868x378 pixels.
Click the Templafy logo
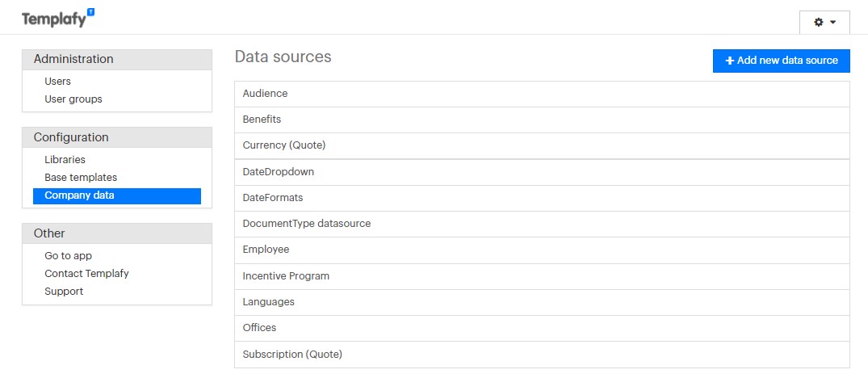[x=57, y=18]
